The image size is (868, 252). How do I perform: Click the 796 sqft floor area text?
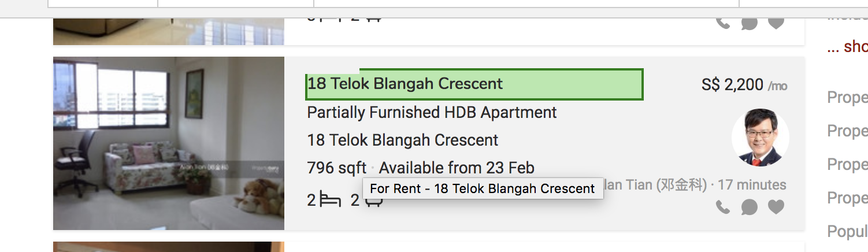pos(336,168)
